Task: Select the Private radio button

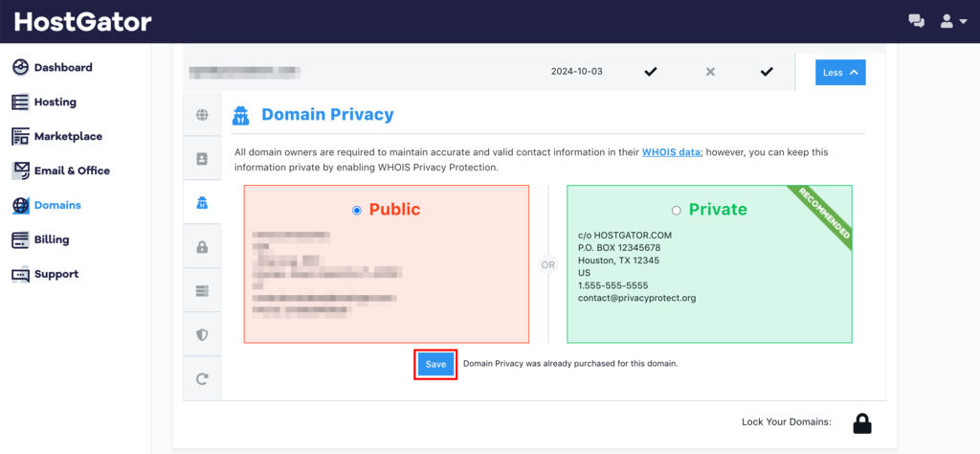Action: click(677, 211)
